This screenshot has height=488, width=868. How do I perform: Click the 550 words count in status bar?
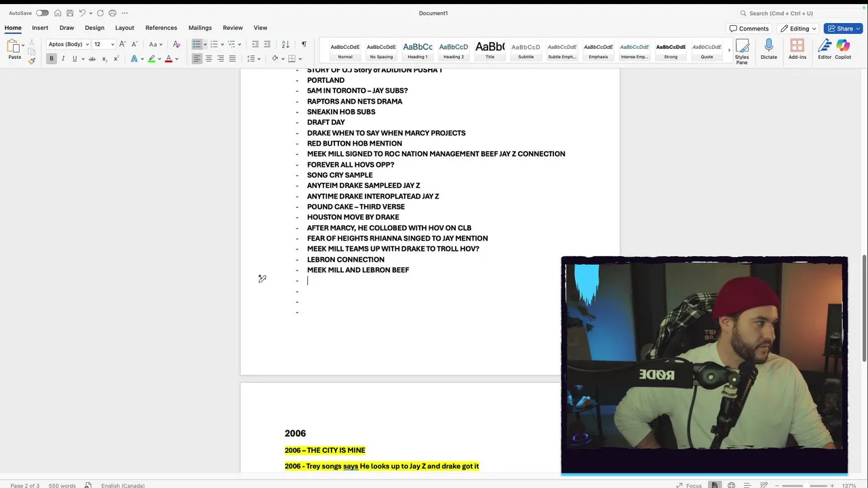point(62,485)
